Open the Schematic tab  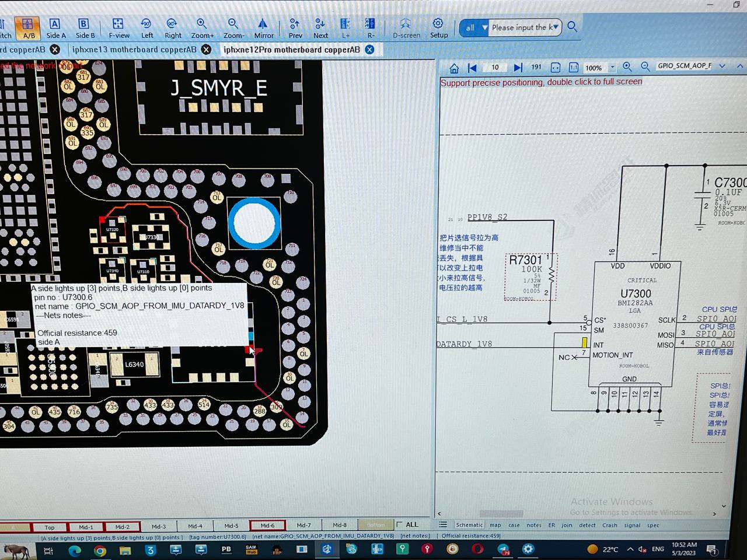(469, 525)
